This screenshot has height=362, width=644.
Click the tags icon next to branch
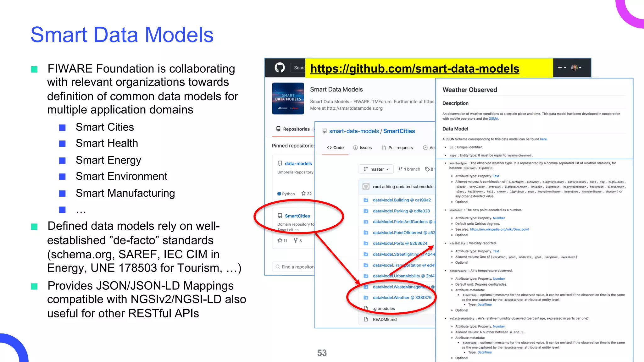tap(427, 169)
